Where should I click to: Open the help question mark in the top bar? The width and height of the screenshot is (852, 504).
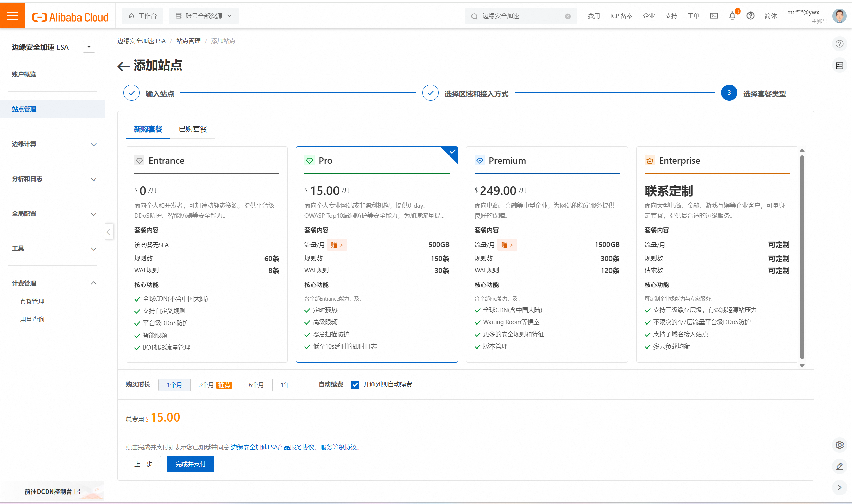(x=751, y=16)
